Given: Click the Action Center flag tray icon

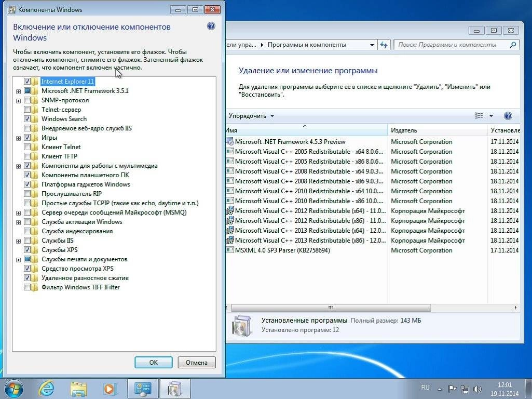Looking at the screenshot, I should [452, 389].
